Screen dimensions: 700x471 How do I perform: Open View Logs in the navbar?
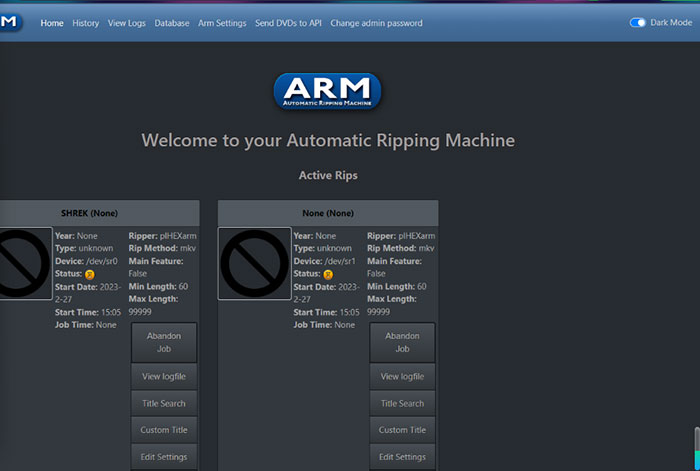pyautogui.click(x=127, y=23)
